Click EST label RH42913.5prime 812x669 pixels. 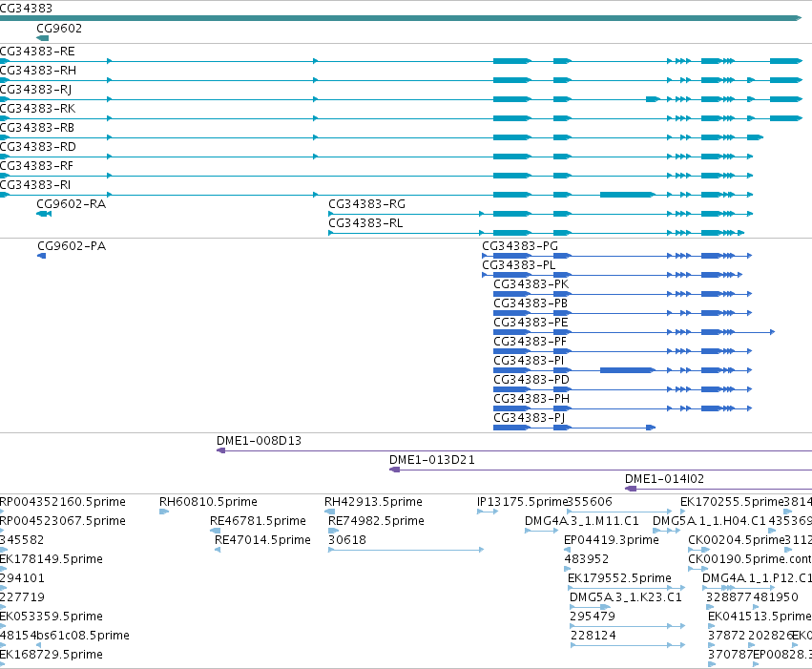pyautogui.click(x=373, y=502)
